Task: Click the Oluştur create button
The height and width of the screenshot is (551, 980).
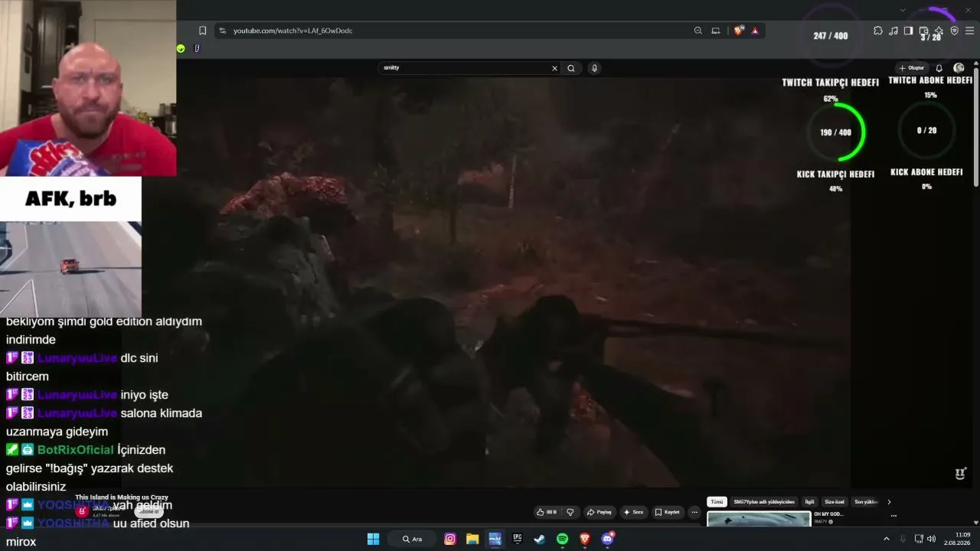Action: tap(913, 68)
